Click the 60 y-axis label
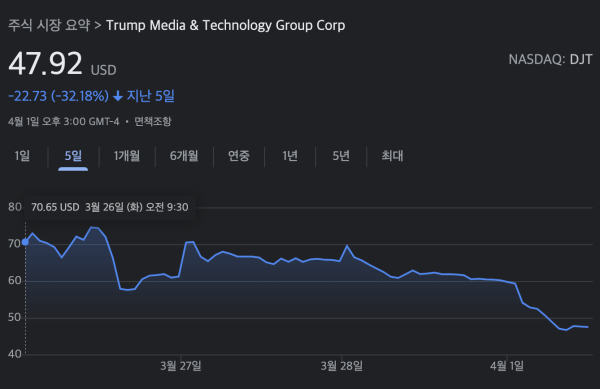Image resolution: width=600 pixels, height=389 pixels. (x=15, y=280)
